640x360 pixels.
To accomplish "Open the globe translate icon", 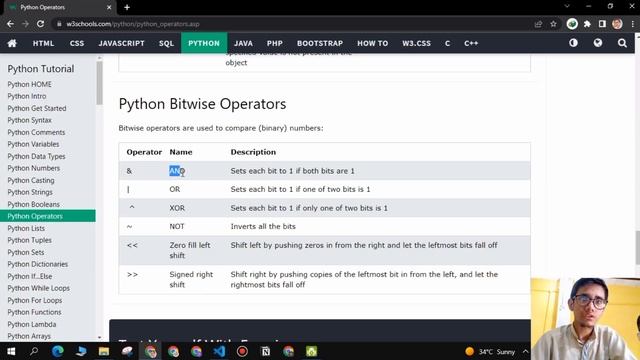I will click(598, 43).
